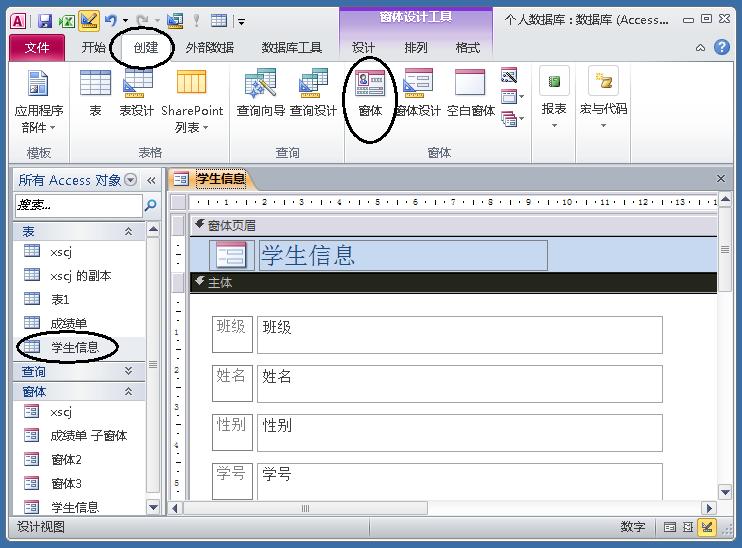Collapse the Forms (窗体) group in navigation pane
742x548 pixels.
[x=128, y=391]
